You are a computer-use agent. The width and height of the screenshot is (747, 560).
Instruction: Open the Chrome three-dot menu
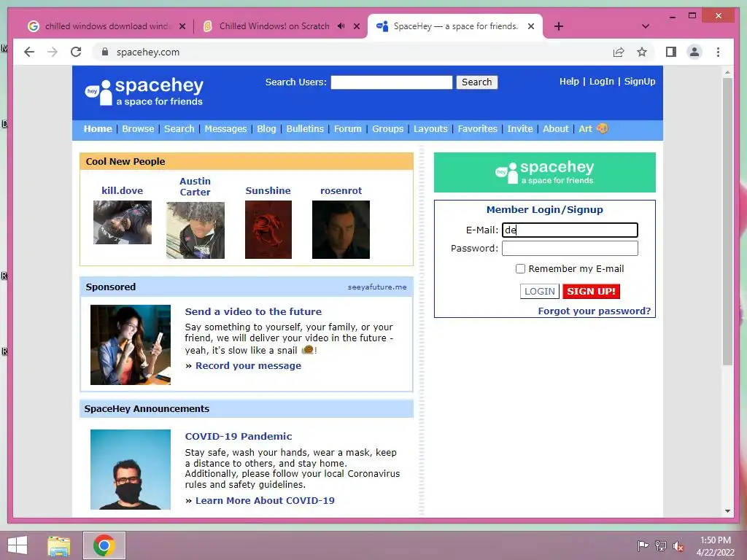click(x=718, y=52)
